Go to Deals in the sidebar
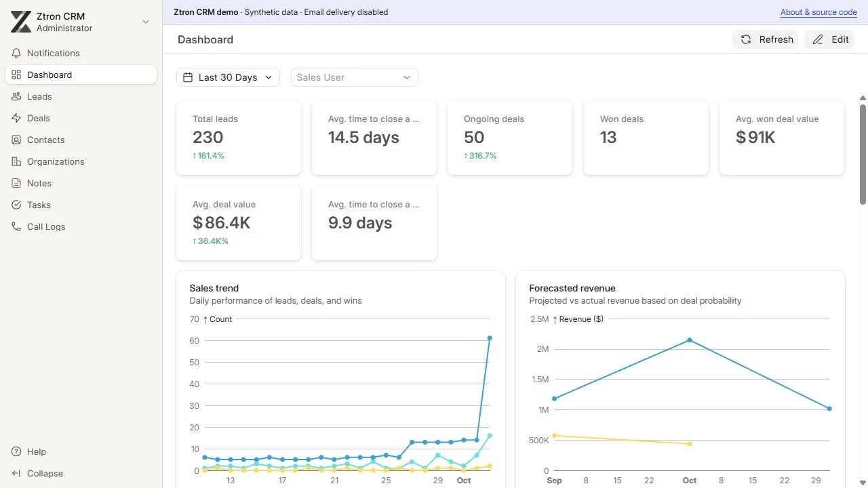 tap(81, 118)
